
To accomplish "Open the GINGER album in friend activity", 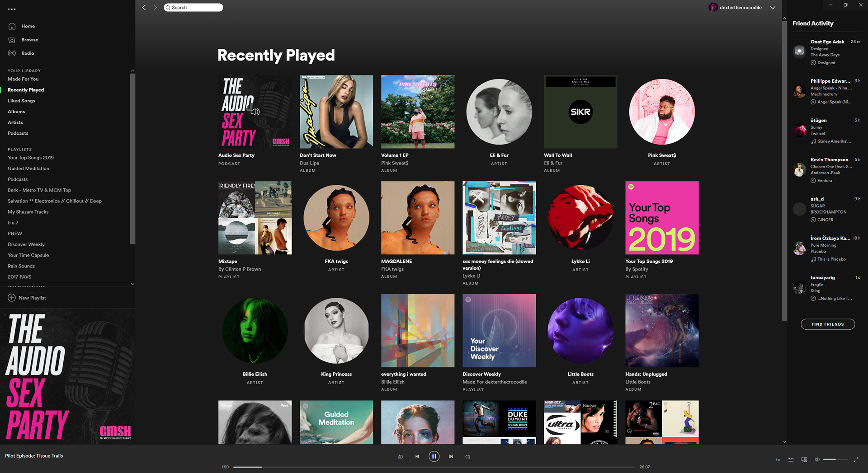I will point(826,220).
